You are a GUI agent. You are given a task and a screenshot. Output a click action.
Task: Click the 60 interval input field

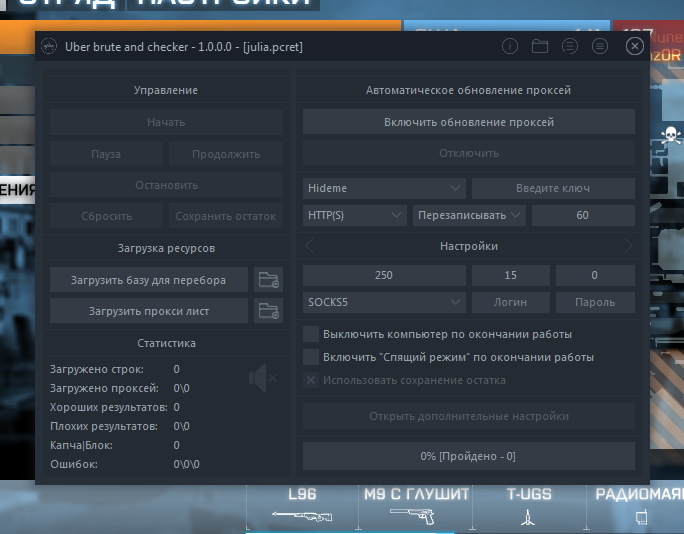coord(583,215)
